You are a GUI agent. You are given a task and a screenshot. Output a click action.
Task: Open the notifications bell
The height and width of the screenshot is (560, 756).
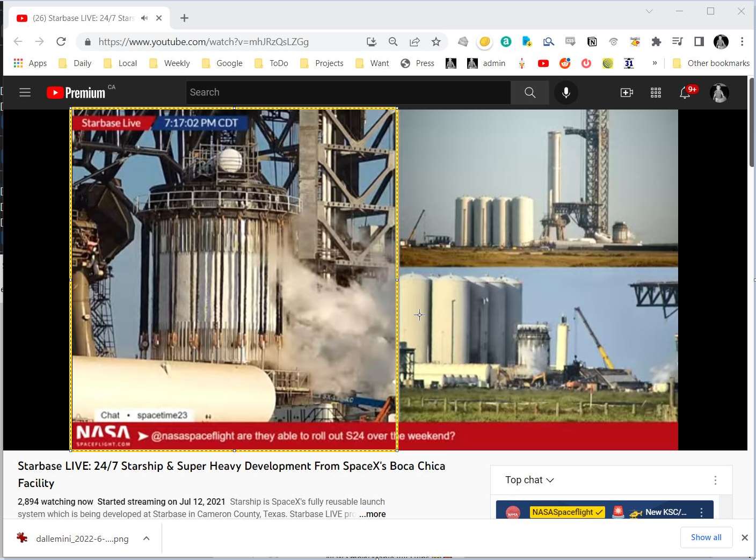[685, 93]
